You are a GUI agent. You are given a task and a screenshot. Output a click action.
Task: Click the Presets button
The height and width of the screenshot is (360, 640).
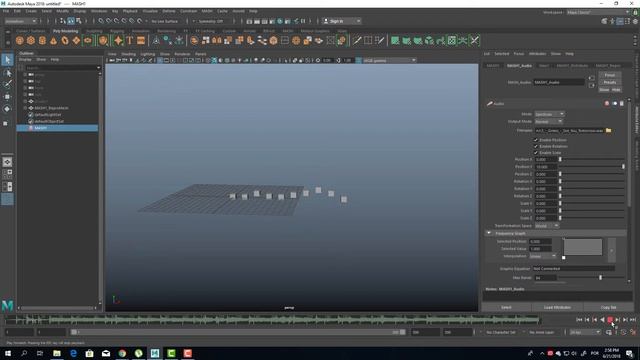coord(610,82)
